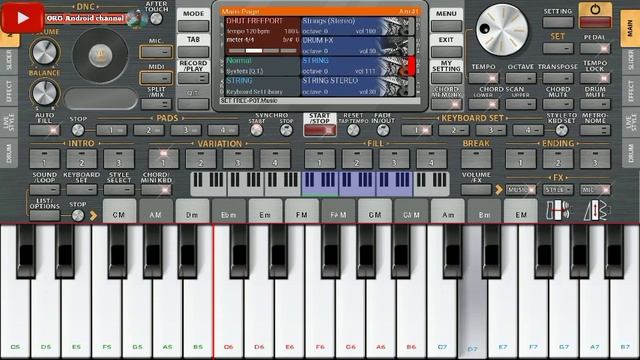Click the mini keyboard range strip

320,184
